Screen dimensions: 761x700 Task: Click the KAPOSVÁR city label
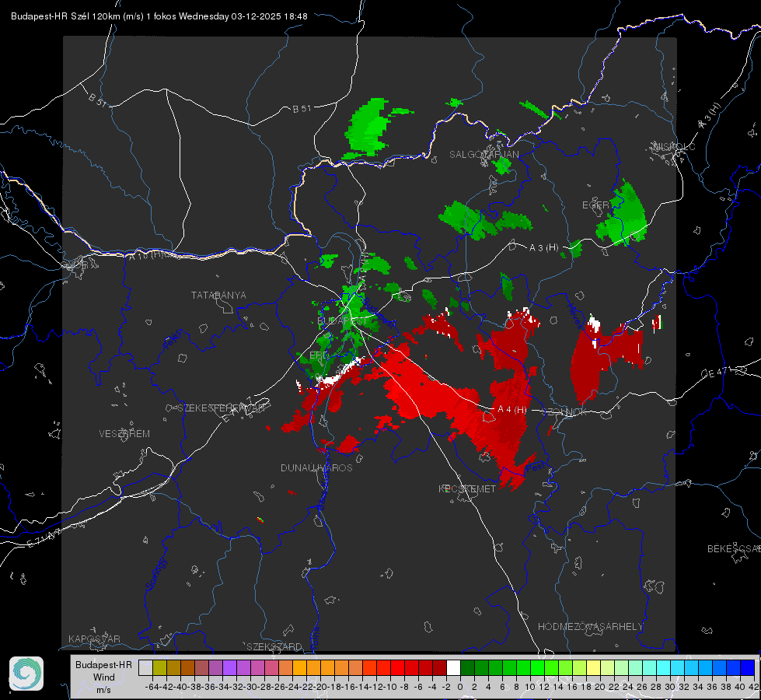[94, 639]
